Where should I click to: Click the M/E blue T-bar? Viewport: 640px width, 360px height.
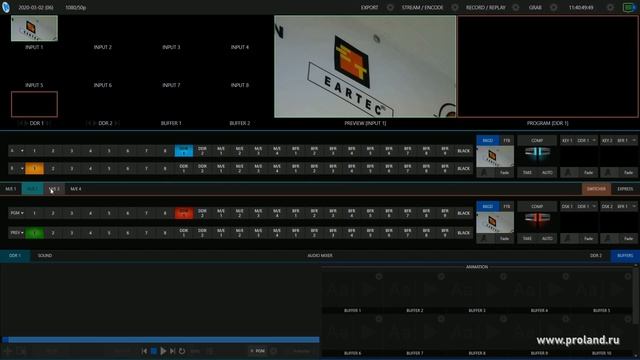pyautogui.click(x=538, y=152)
